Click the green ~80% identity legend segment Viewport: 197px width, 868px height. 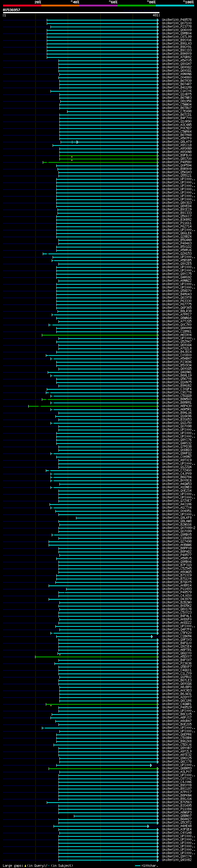(137, 6)
